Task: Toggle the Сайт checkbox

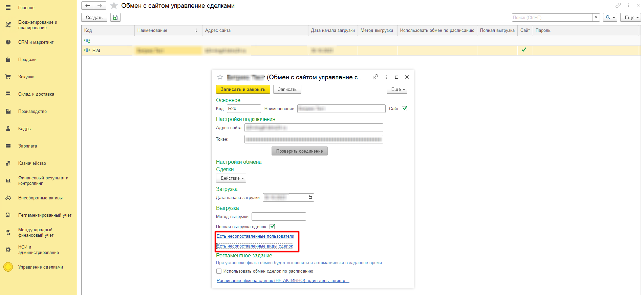Action: tap(405, 109)
